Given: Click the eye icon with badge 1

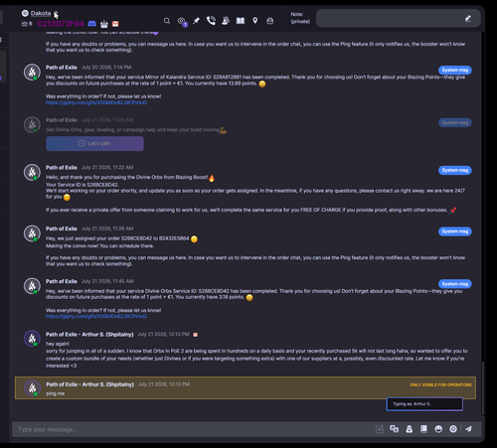Looking at the screenshot, I should pos(182,22).
